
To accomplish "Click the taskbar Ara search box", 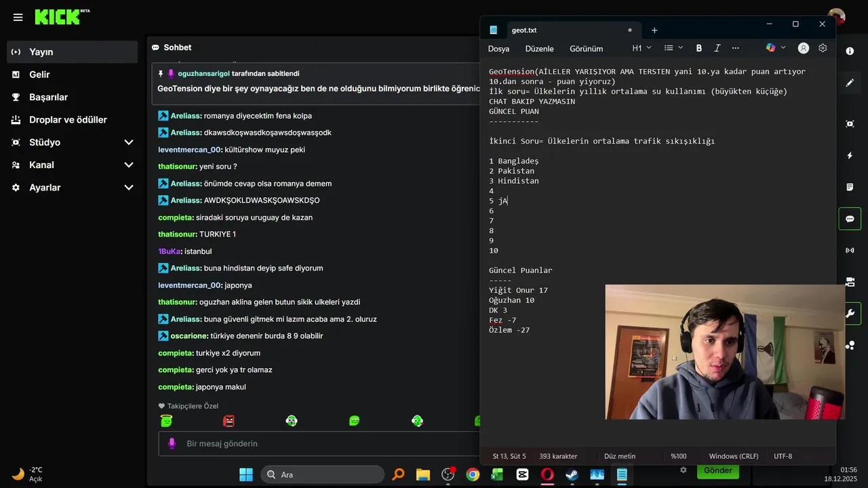I will pyautogui.click(x=321, y=474).
